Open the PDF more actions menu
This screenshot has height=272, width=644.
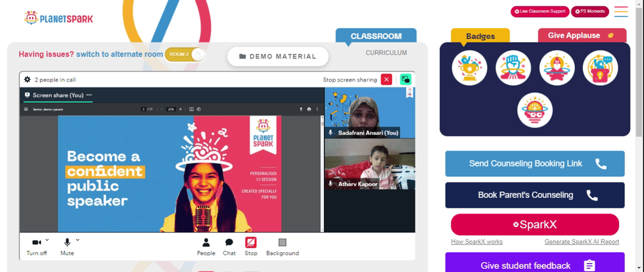(317, 109)
